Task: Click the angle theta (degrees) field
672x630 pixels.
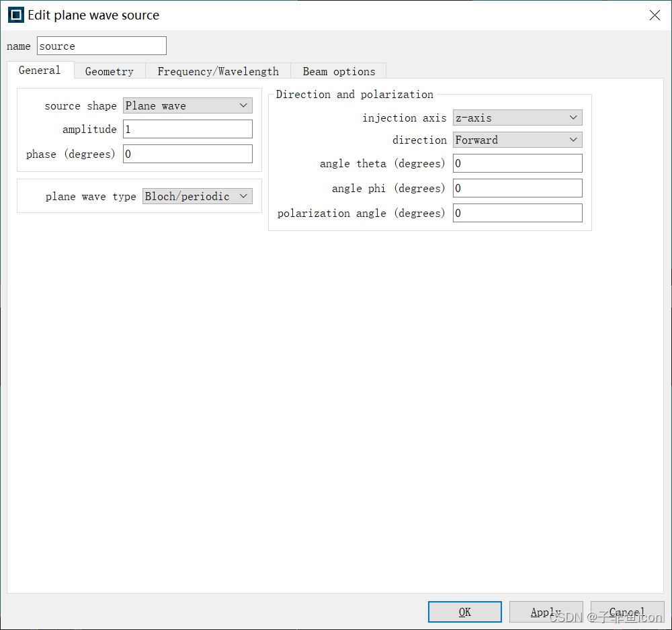Action: coord(517,163)
